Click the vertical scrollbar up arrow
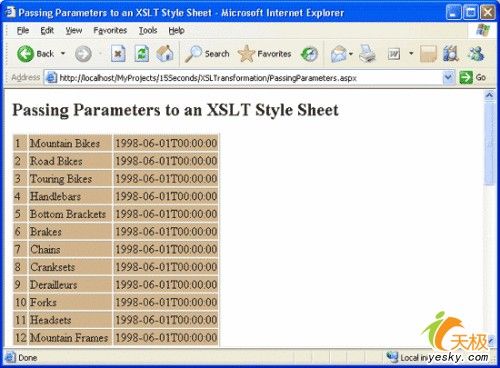This screenshot has height=368, width=500. 489,96
